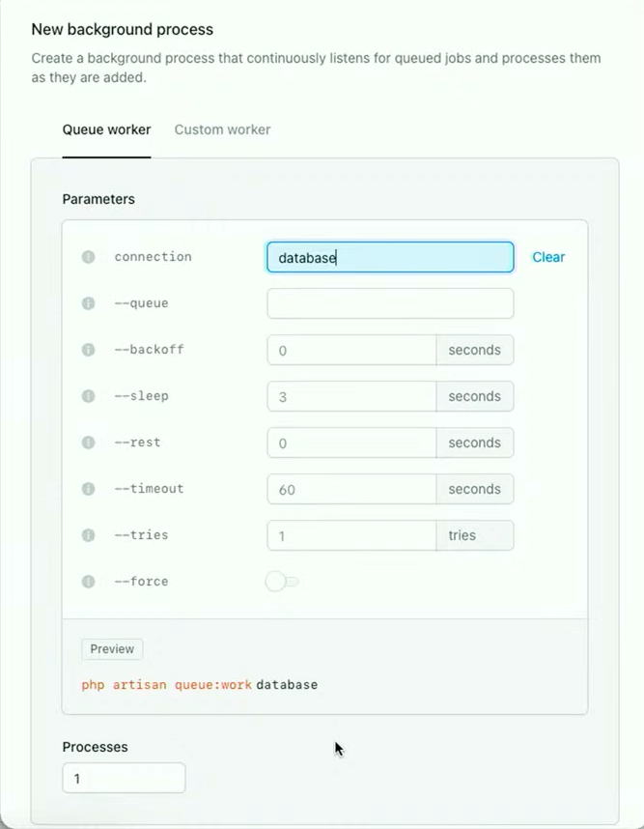Click the --timeout input showing 60
The image size is (644, 829).
point(351,489)
